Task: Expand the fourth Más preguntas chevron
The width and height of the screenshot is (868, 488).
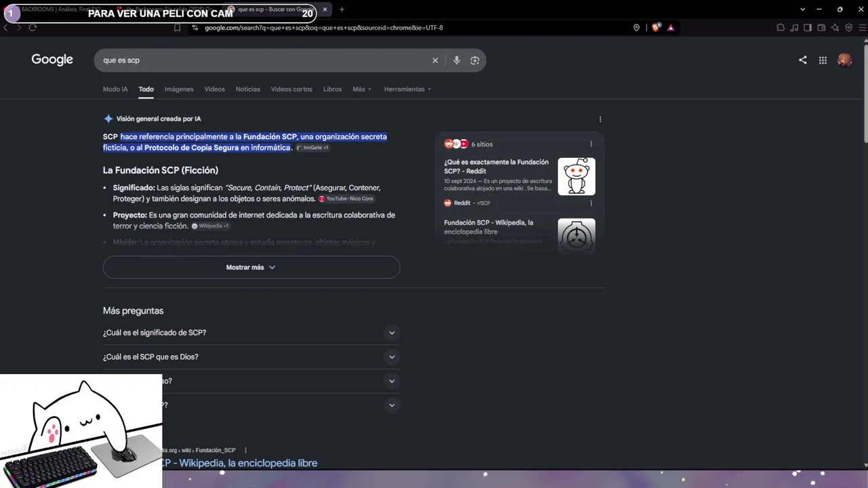Action: pyautogui.click(x=391, y=405)
